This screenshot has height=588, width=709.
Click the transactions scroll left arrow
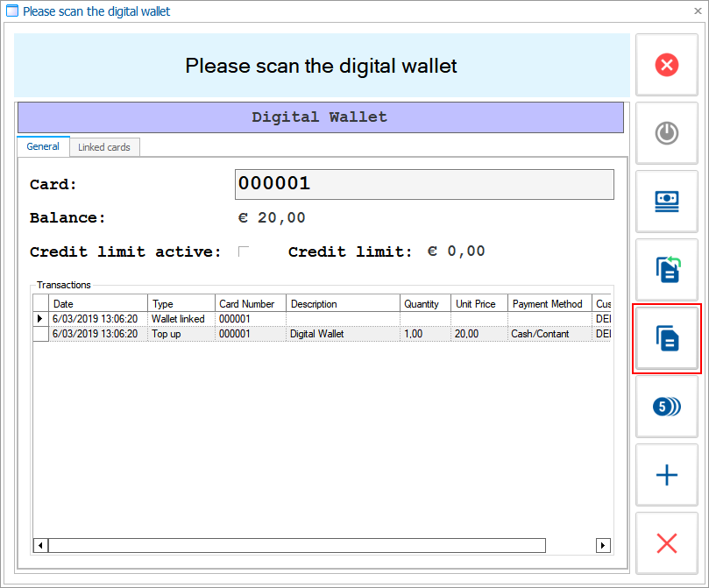(40, 546)
